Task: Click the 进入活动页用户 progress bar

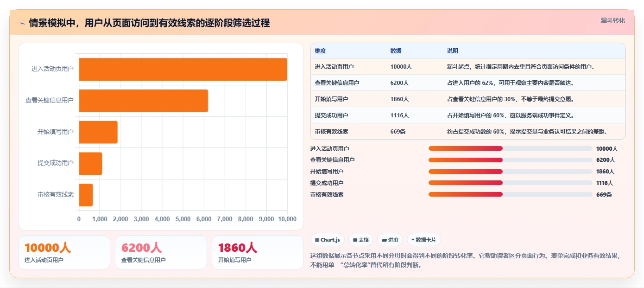Action: click(x=510, y=148)
